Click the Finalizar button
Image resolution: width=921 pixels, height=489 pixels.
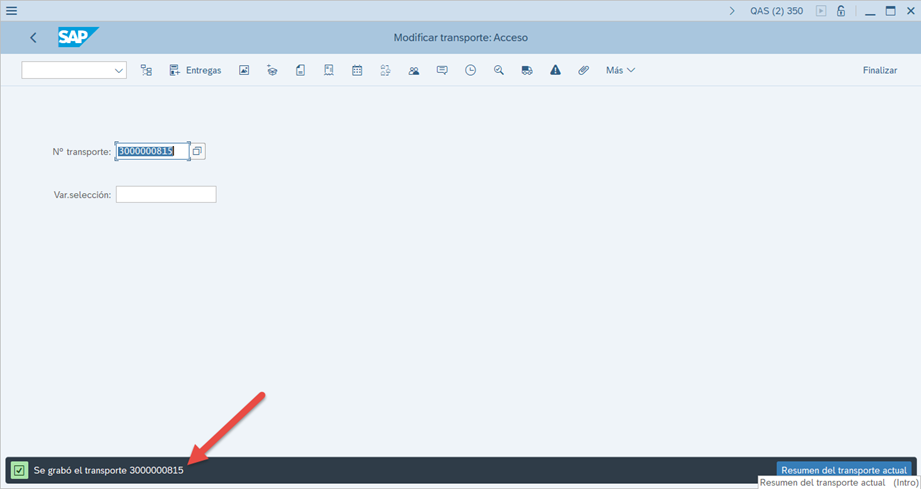click(879, 71)
